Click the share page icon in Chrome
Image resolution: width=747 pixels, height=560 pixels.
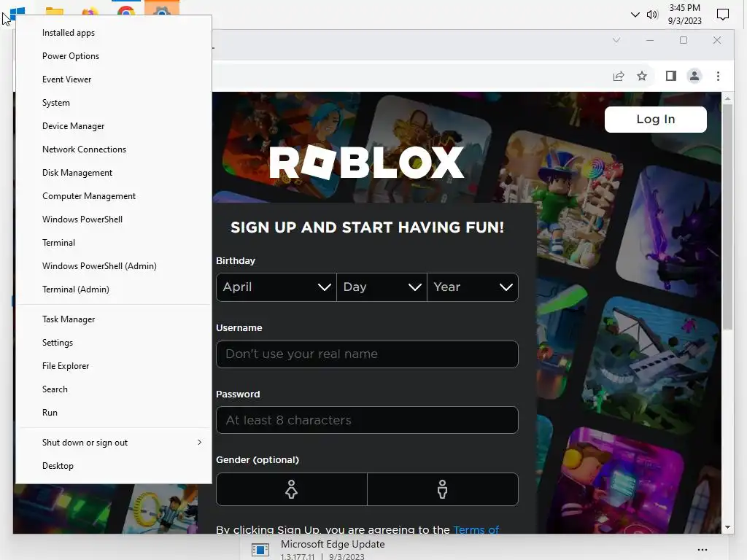coord(619,76)
